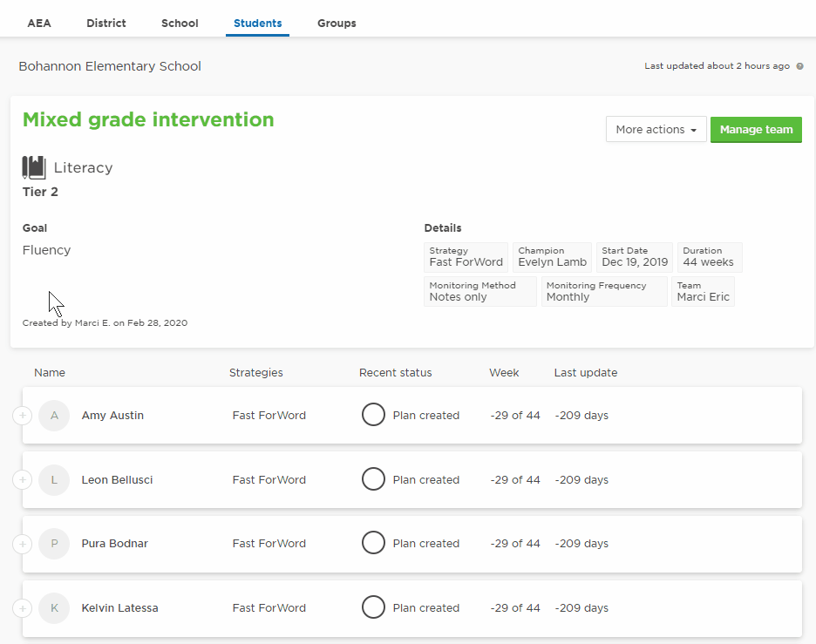The image size is (816, 644).
Task: Click Amy Austin's avatar circle
Action: coord(54,416)
